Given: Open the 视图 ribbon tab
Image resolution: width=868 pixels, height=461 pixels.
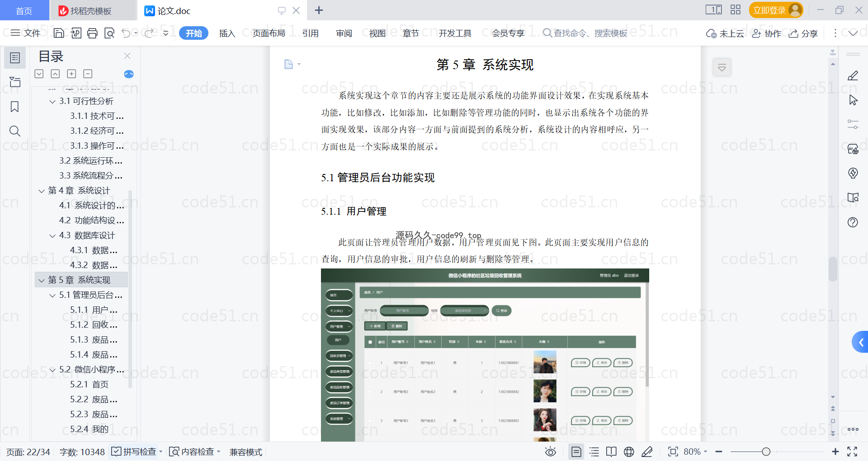Looking at the screenshot, I should [x=377, y=33].
